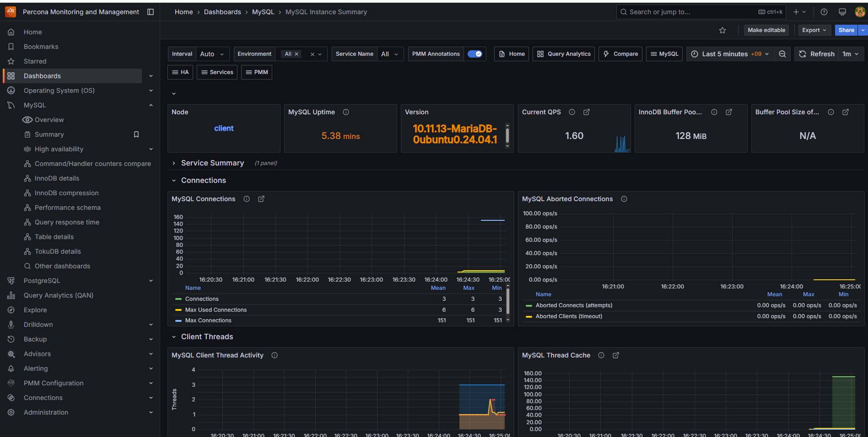Show MySQL Thread Cache info icon
Viewport: 868px width, 437px height.
click(601, 355)
